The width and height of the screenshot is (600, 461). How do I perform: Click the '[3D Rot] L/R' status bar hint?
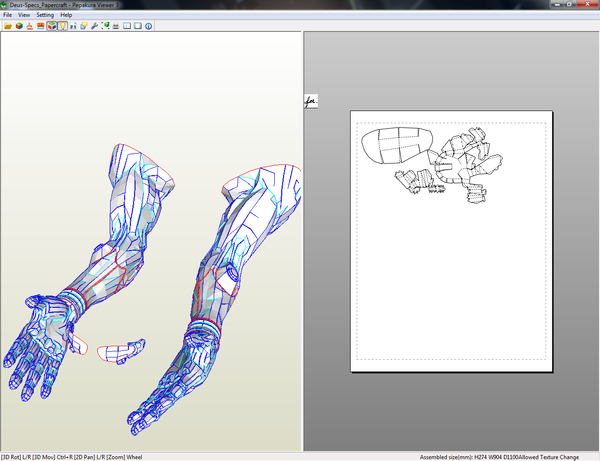tap(16, 457)
